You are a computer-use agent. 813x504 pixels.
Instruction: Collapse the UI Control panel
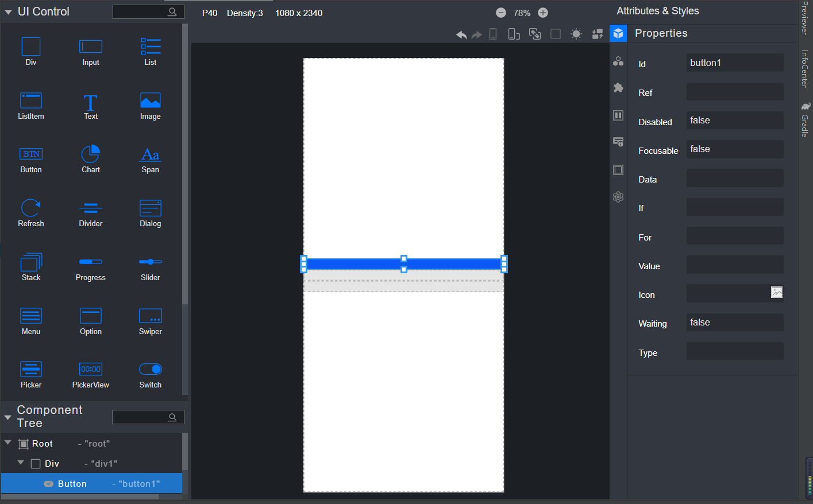coord(8,12)
